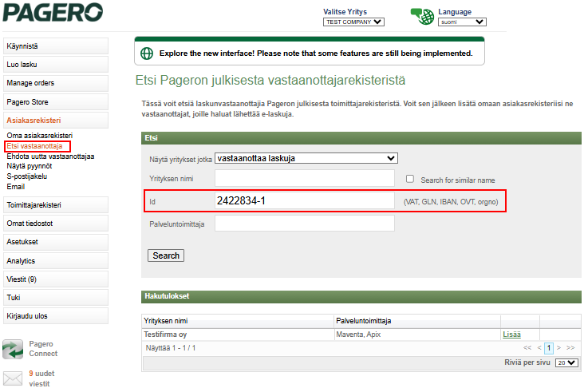
Task: Select Asiakasrekisteri in sidebar
Action: click(x=56, y=121)
